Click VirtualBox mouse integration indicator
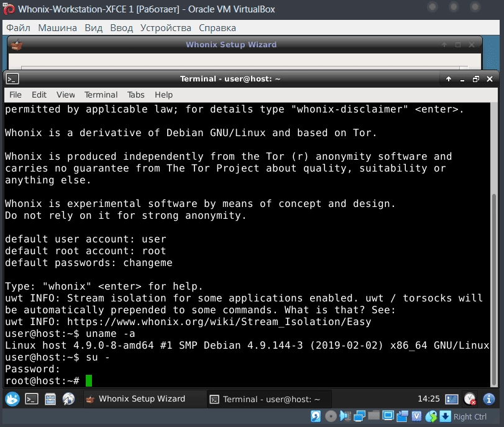The height and width of the screenshot is (427, 504). pos(431,416)
